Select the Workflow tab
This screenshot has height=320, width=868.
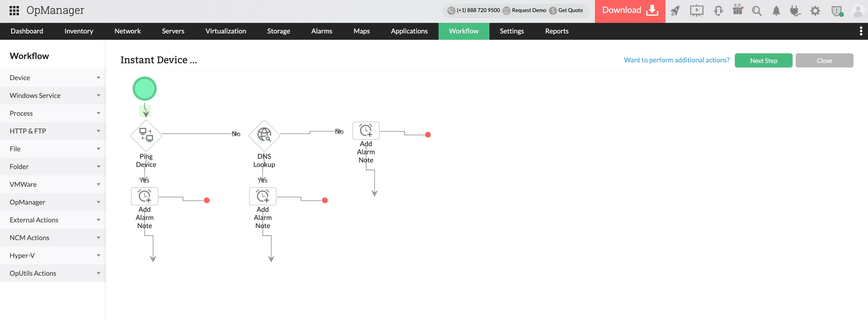tap(464, 31)
